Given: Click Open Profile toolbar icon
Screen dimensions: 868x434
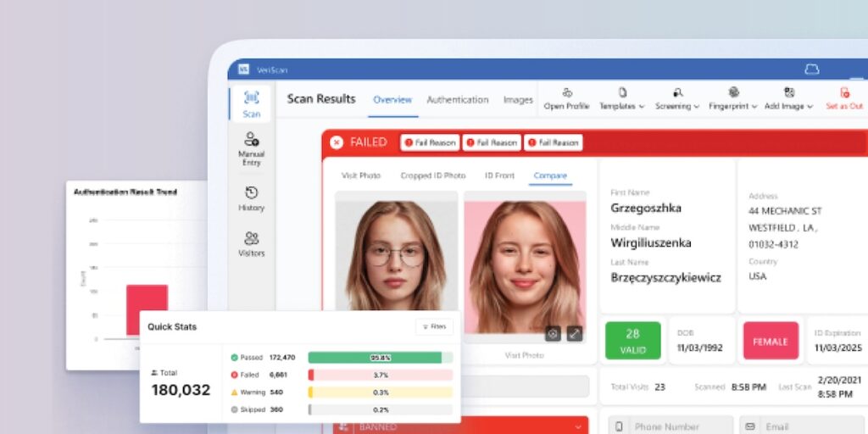Looking at the screenshot, I should [x=567, y=93].
